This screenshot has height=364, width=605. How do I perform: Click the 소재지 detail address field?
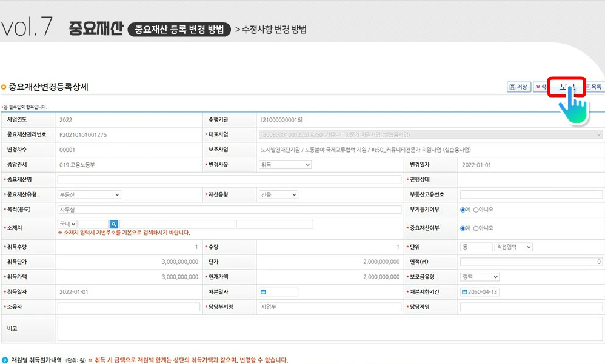pos(275,224)
